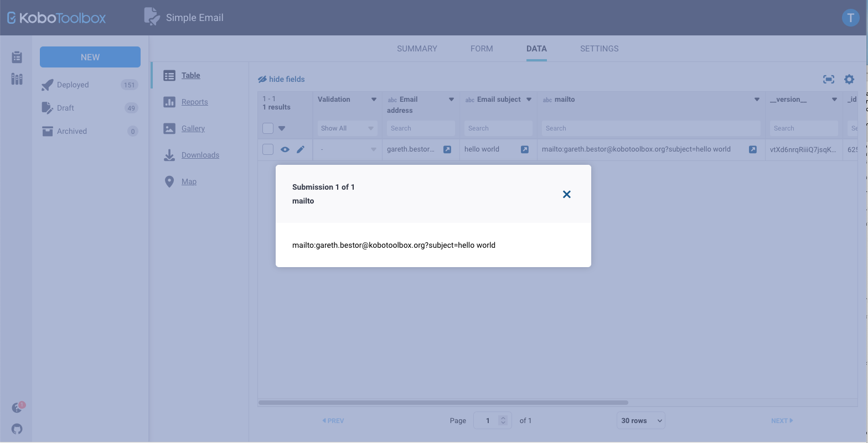Open the 30 rows page size dropdown
This screenshot has height=443, width=868.
pyautogui.click(x=640, y=420)
